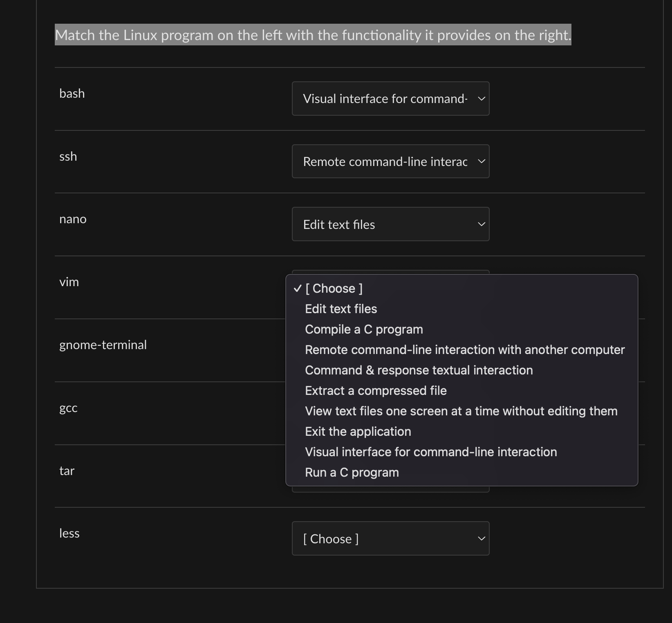Screen dimensions: 672x623
Task: Click the 'nano' program label
Action: [73, 219]
